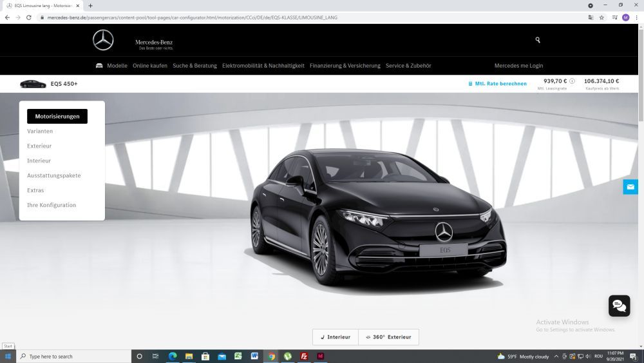
Task: Open the envelope contact widget on the right edge
Action: point(630,187)
